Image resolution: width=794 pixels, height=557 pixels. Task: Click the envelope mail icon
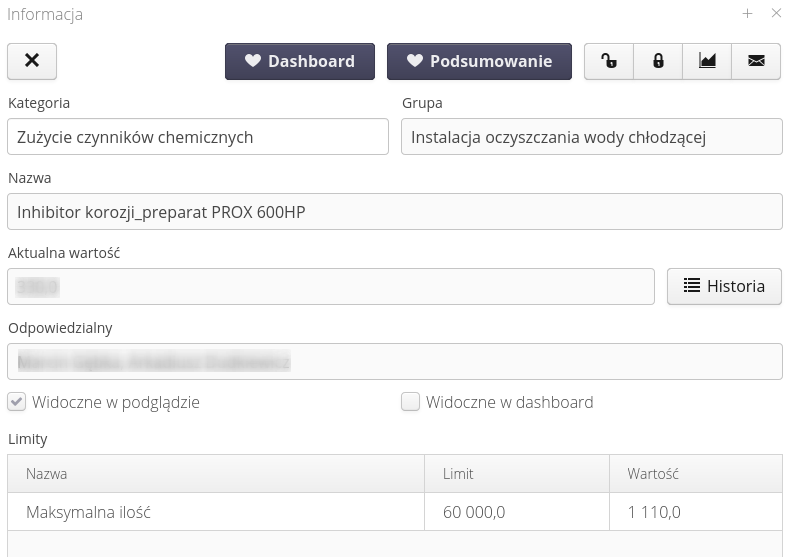click(x=756, y=61)
